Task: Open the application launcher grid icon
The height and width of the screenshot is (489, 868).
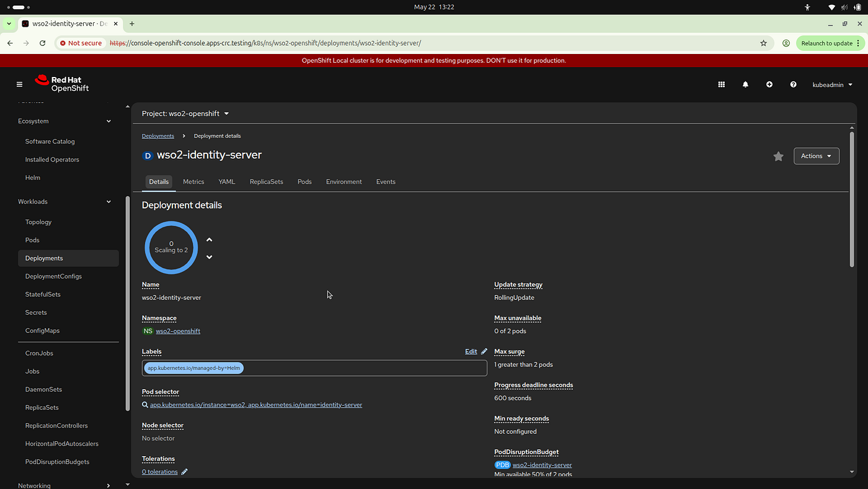Action: [721, 84]
